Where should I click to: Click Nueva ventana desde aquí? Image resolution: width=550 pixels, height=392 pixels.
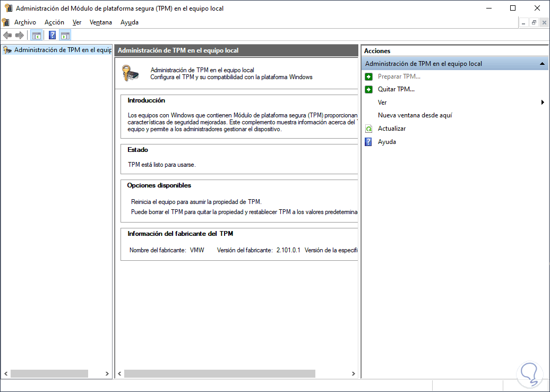(x=415, y=115)
